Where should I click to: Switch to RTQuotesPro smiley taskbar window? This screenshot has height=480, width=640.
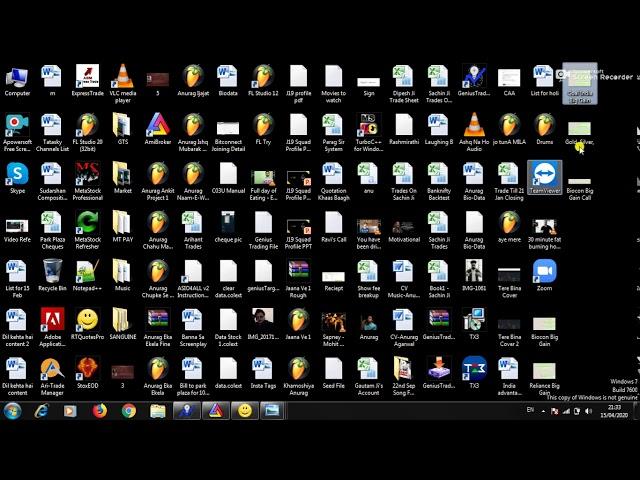(x=245, y=411)
